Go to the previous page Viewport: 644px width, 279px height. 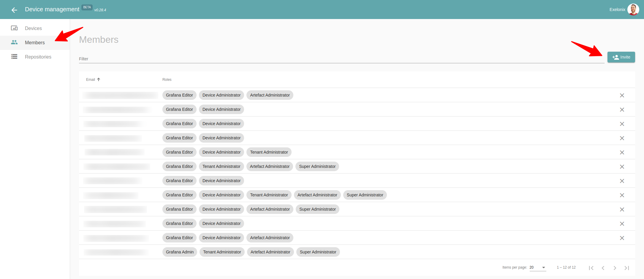pos(603,268)
